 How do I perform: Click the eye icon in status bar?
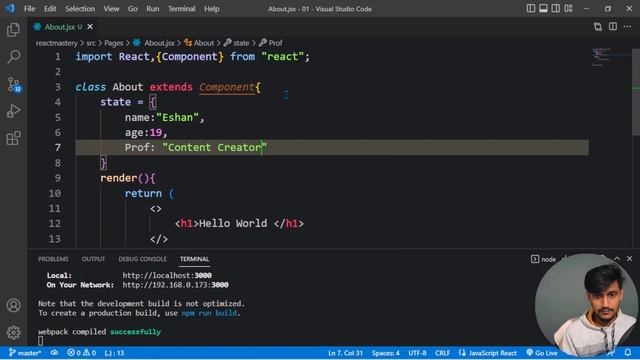(54, 353)
